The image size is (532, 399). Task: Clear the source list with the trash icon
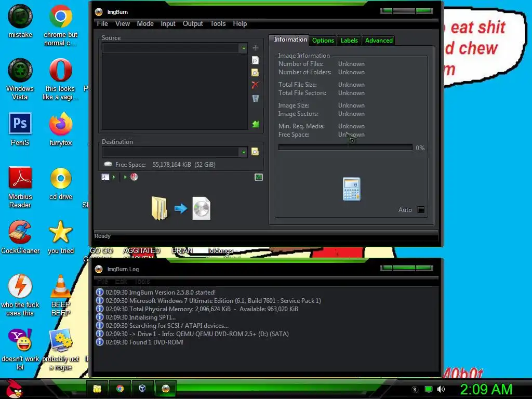pyautogui.click(x=256, y=98)
